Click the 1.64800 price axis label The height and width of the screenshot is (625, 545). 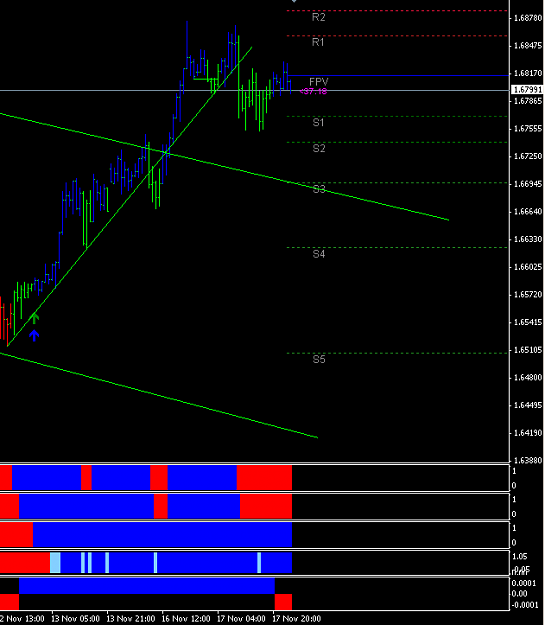(528, 377)
